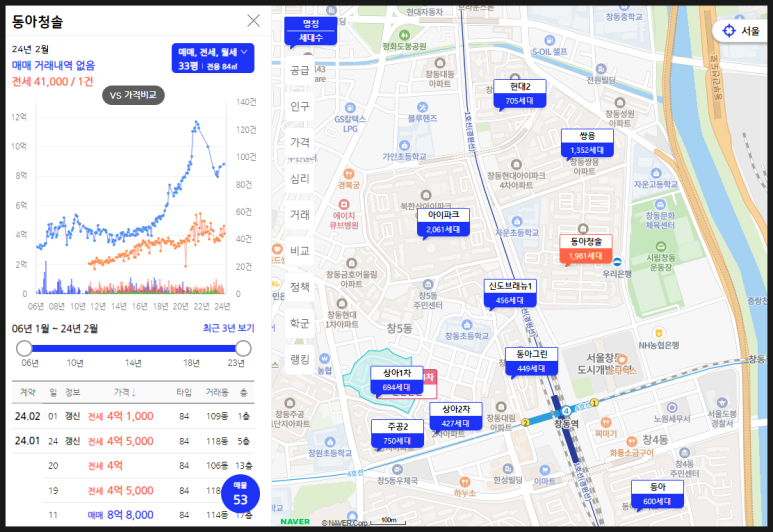Click the 매물 53 round button
773x532 pixels.
[x=240, y=494]
